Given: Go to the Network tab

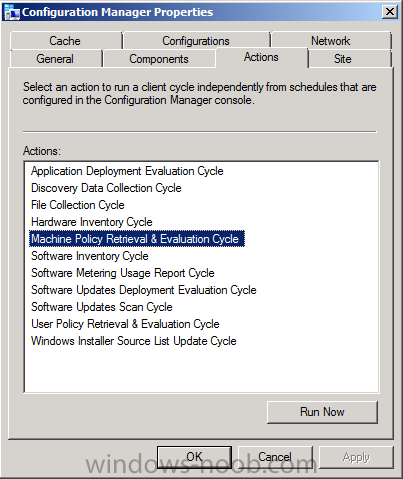Looking at the screenshot, I should (x=331, y=41).
